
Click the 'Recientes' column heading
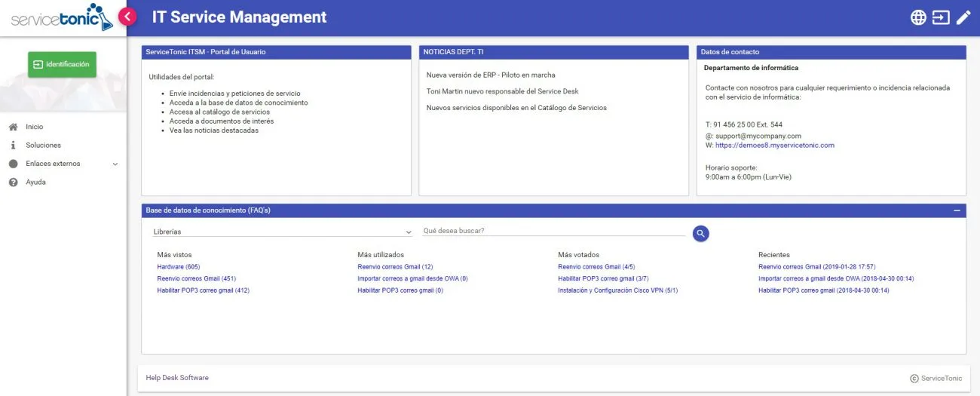[x=774, y=255]
